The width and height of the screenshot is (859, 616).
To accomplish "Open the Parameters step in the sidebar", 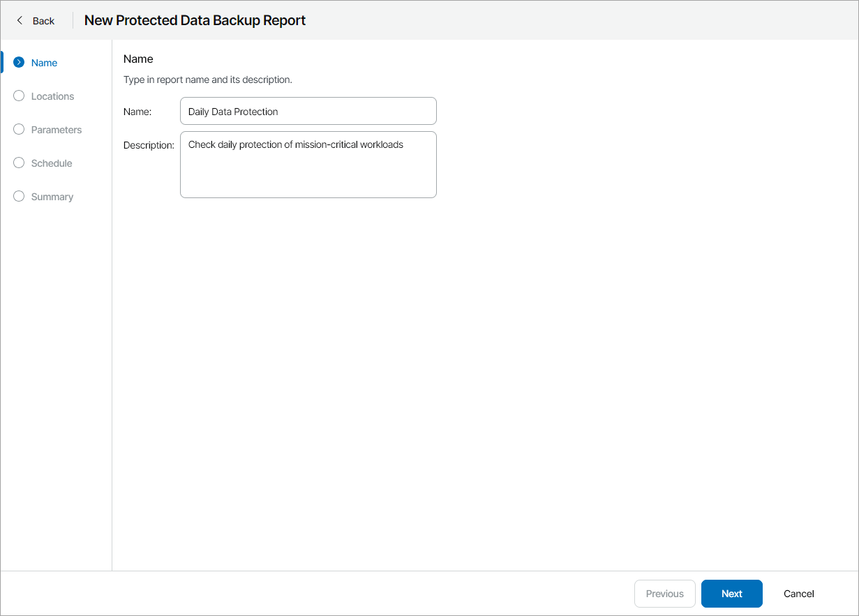I will (57, 129).
